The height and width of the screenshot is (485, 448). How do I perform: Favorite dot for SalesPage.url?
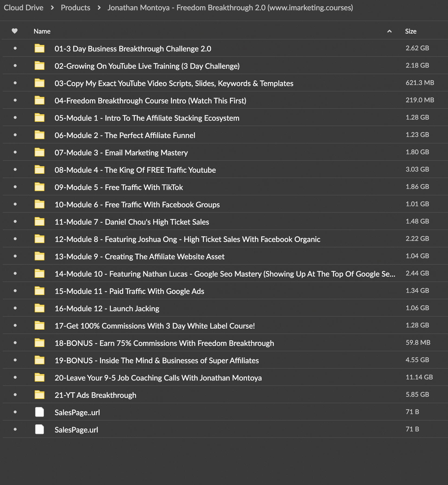click(x=15, y=429)
